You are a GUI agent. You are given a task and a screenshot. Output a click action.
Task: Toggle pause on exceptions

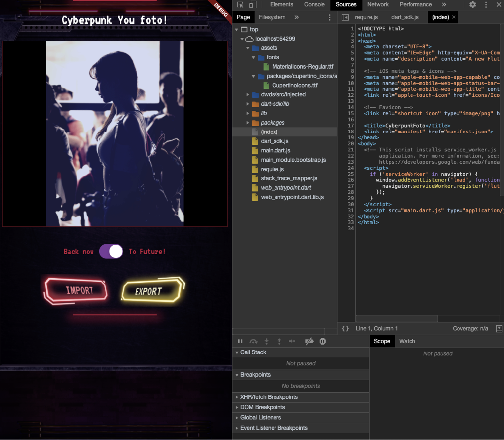(x=322, y=341)
